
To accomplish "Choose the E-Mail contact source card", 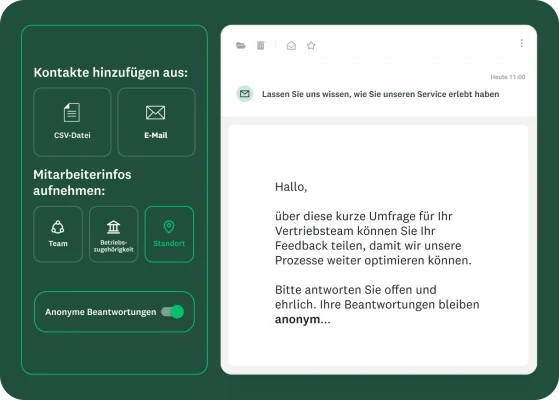I will [156, 122].
